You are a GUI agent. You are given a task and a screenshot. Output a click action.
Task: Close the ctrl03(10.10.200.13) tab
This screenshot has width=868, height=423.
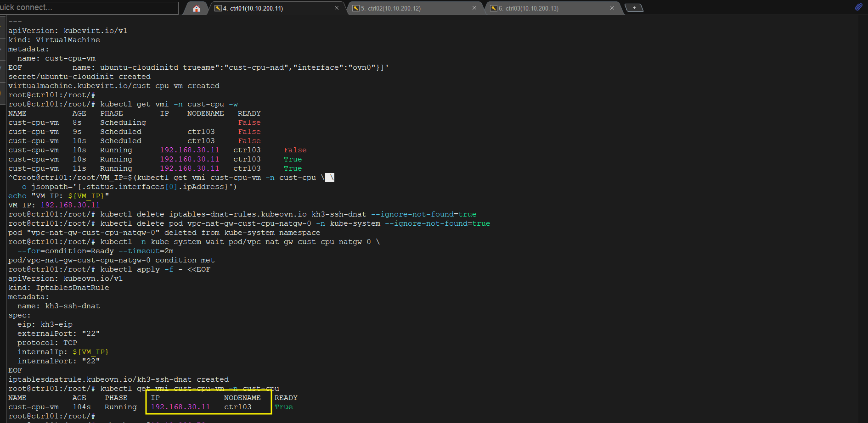(612, 8)
